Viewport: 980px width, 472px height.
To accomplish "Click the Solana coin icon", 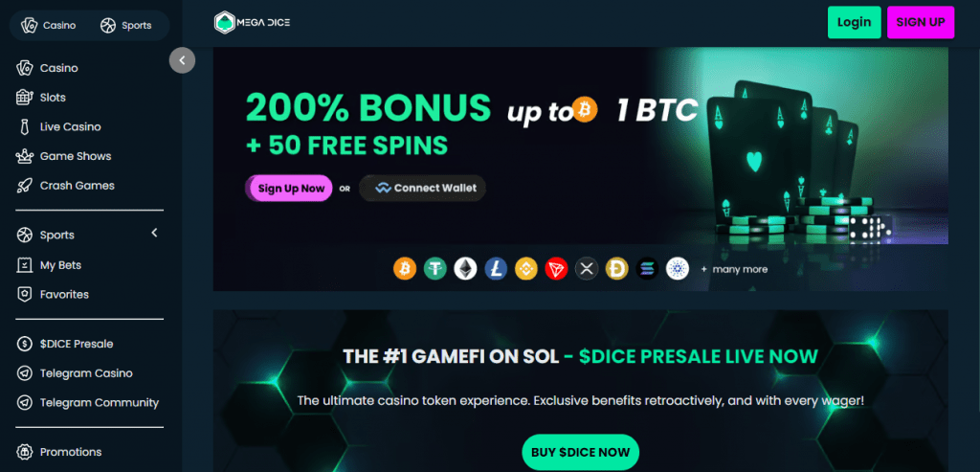I will point(648,269).
